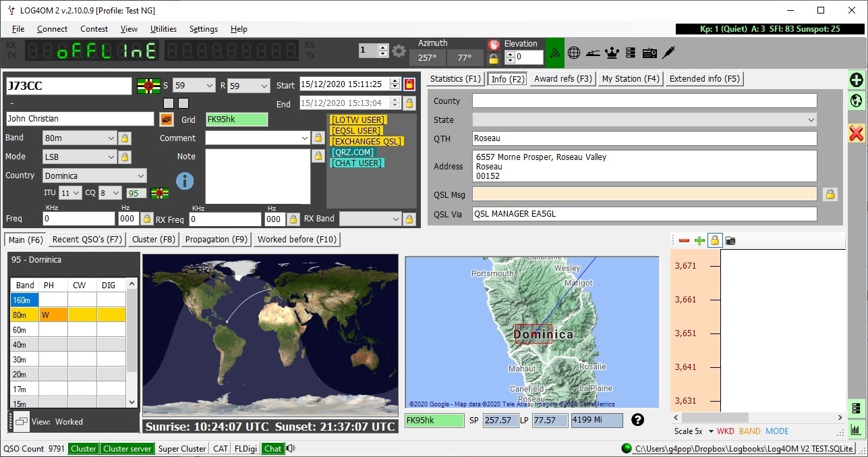
Task: Toggle the band map lock icon
Action: pyautogui.click(x=715, y=240)
